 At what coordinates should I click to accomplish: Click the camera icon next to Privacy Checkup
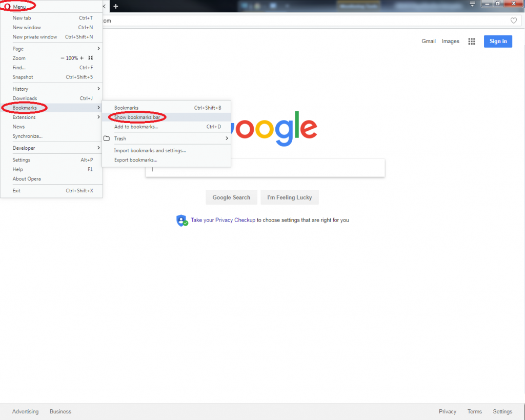(182, 220)
